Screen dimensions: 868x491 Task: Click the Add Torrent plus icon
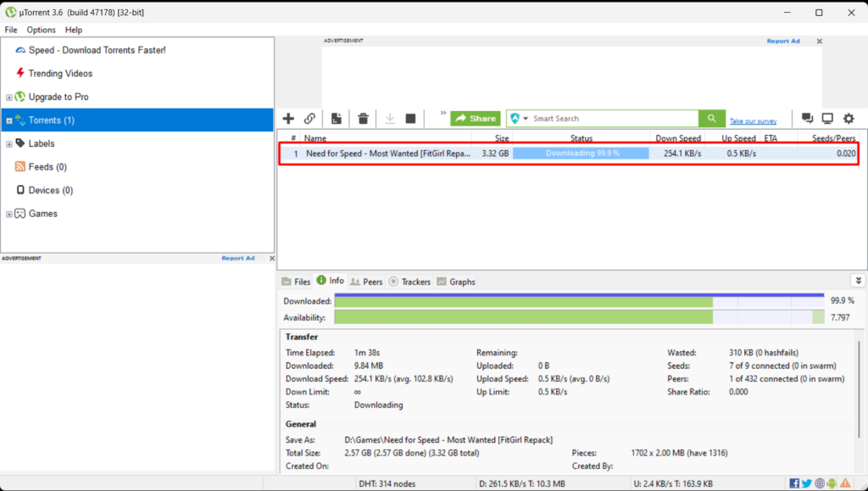click(x=288, y=119)
